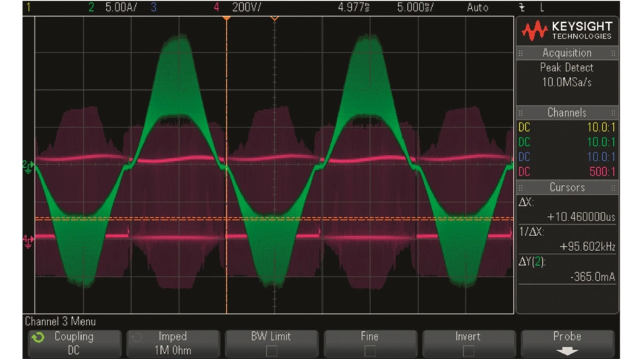
Task: Open the Acquisition panel header
Action: point(567,53)
